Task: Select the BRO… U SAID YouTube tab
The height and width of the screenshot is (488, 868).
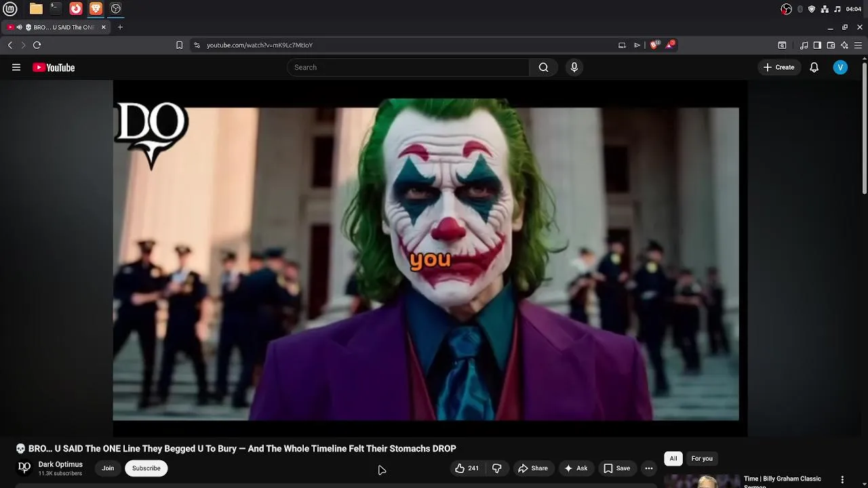Action: point(57,27)
